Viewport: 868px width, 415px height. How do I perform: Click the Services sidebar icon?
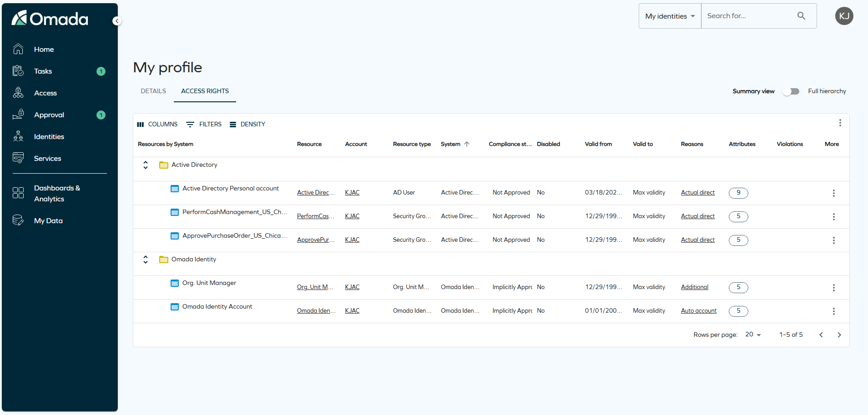[18, 158]
